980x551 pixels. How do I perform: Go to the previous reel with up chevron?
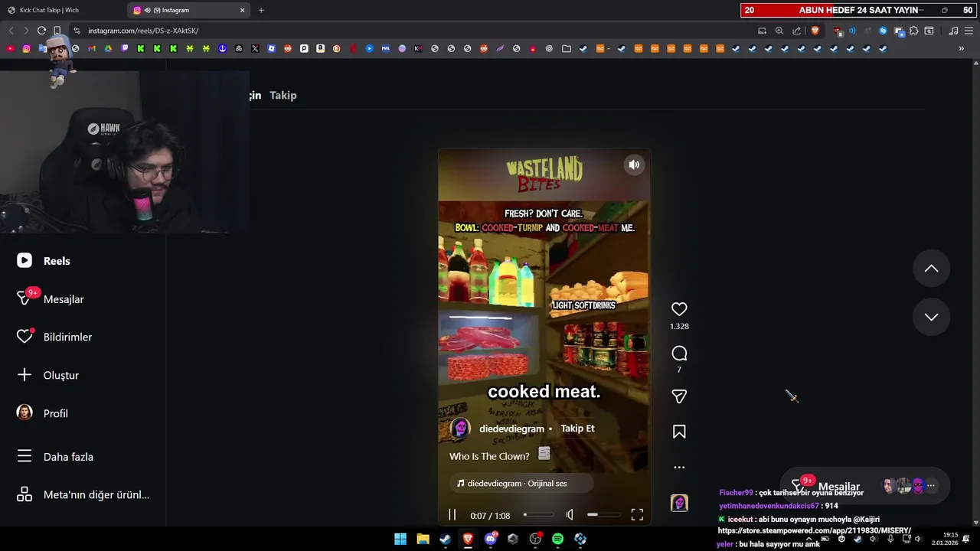click(x=931, y=269)
